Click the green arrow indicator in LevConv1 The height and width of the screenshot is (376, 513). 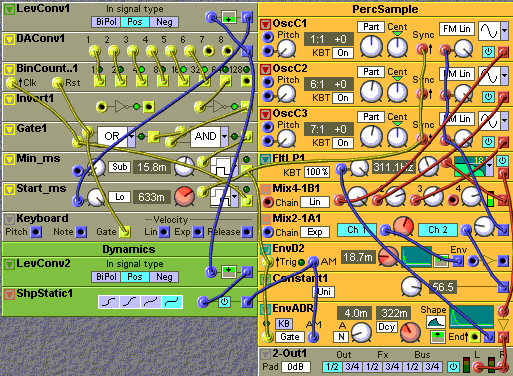coord(229,17)
